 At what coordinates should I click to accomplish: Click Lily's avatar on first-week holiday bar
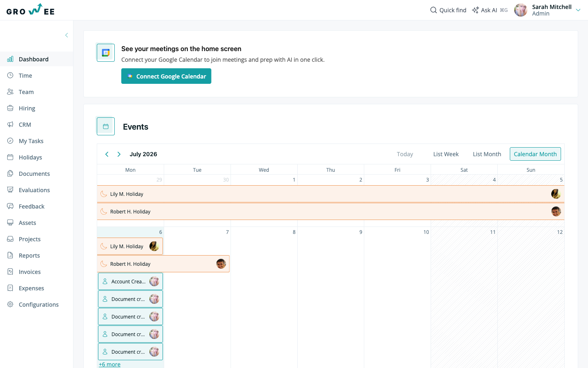coord(556,194)
